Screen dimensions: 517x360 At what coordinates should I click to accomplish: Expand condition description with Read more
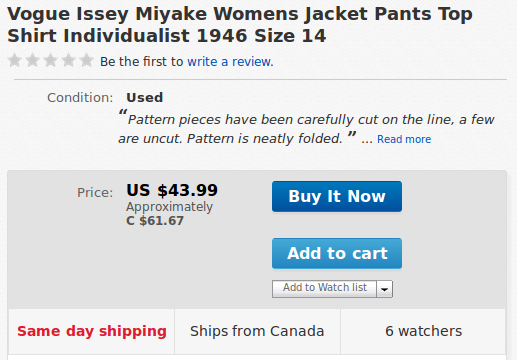(404, 139)
